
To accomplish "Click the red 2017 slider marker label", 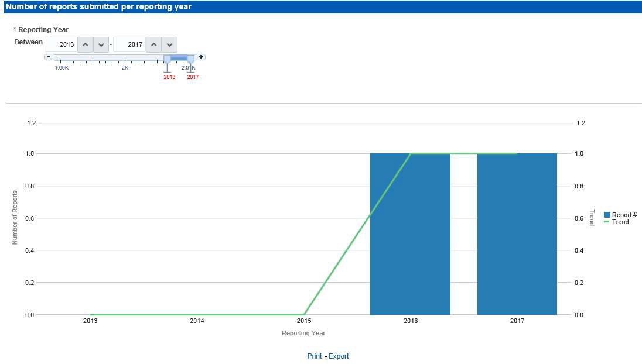I will [193, 77].
